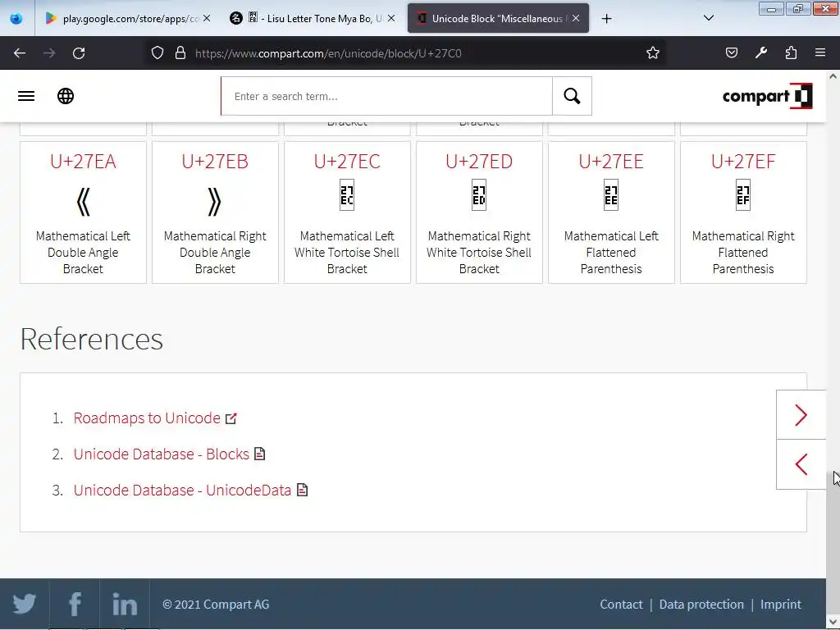Switch to Lisu Letter Tone Mya Bo tab

[313, 19]
